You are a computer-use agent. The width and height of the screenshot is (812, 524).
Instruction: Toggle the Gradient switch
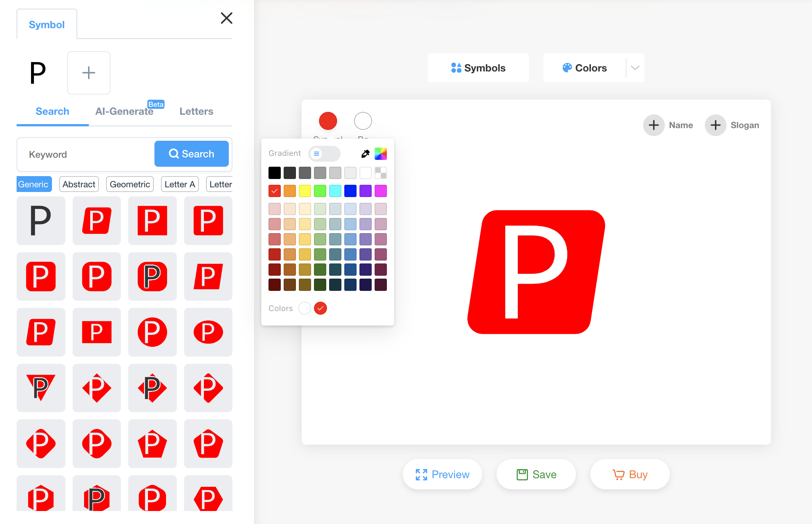(x=324, y=154)
